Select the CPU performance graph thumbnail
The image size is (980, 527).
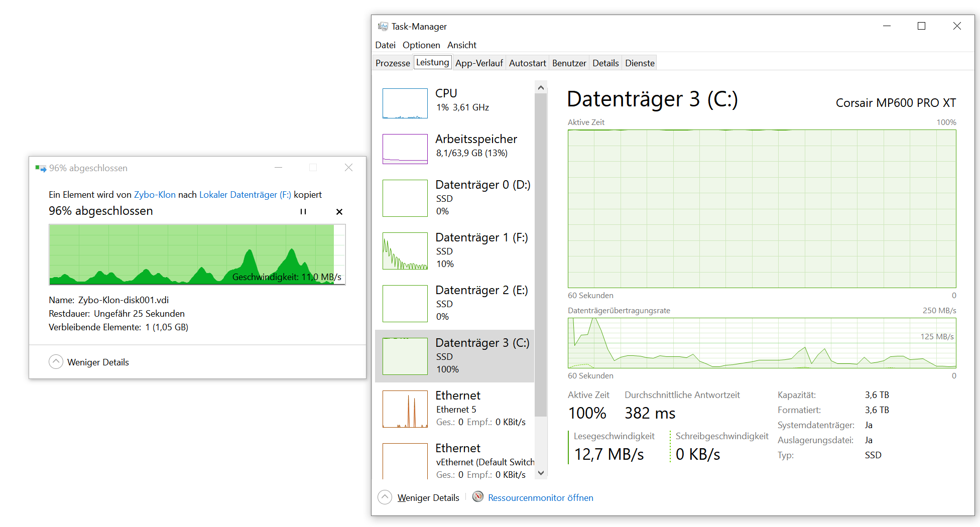point(405,103)
